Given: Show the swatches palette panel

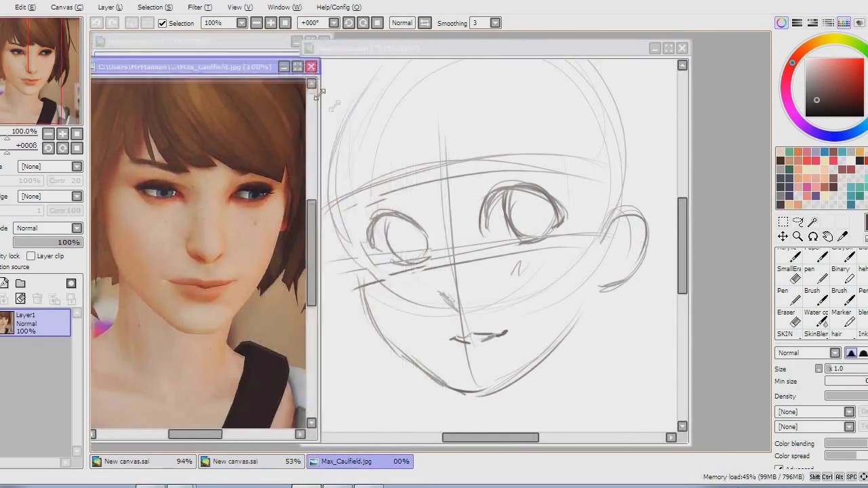Looking at the screenshot, I should tap(844, 23).
